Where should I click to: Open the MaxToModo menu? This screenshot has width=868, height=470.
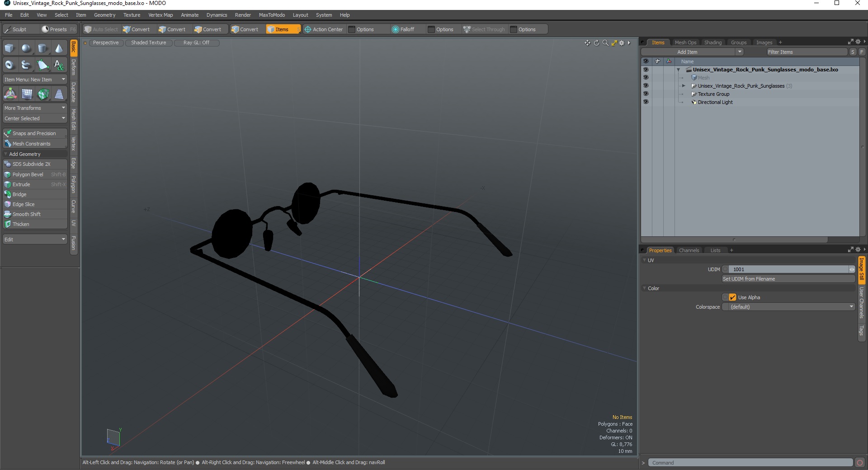point(272,15)
